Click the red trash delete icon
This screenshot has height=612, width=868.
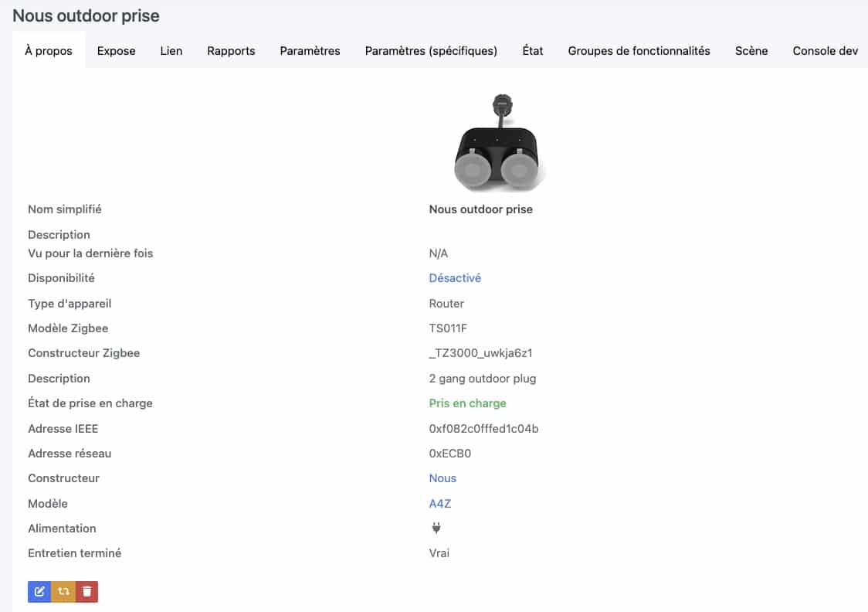click(x=87, y=591)
